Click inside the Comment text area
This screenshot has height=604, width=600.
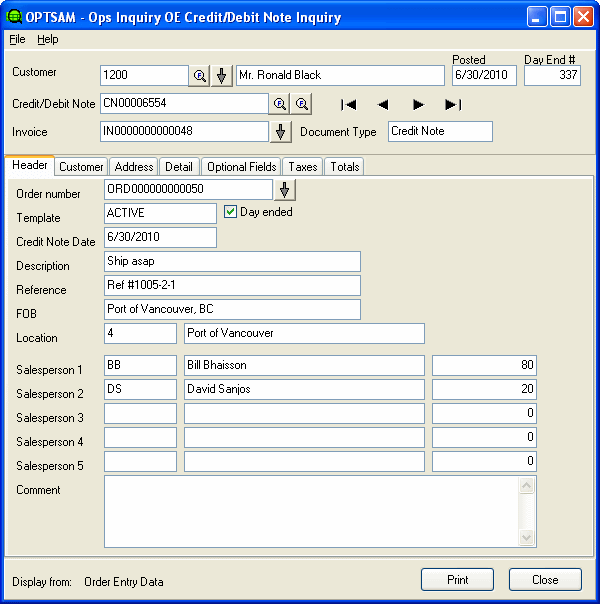point(310,511)
